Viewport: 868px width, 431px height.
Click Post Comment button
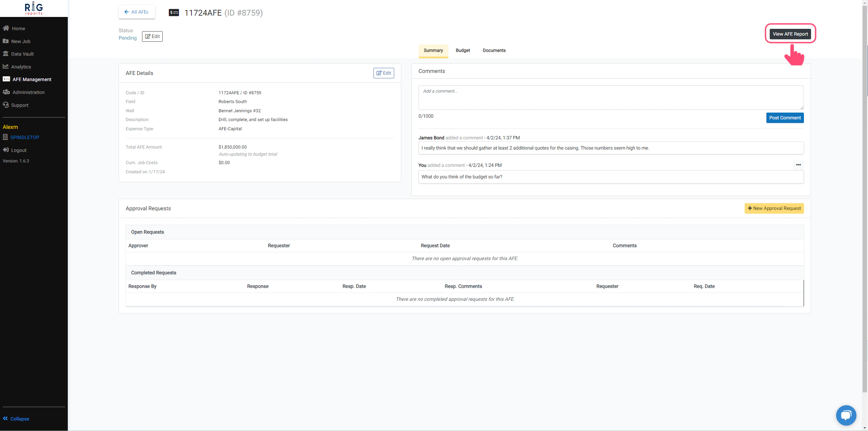(785, 118)
